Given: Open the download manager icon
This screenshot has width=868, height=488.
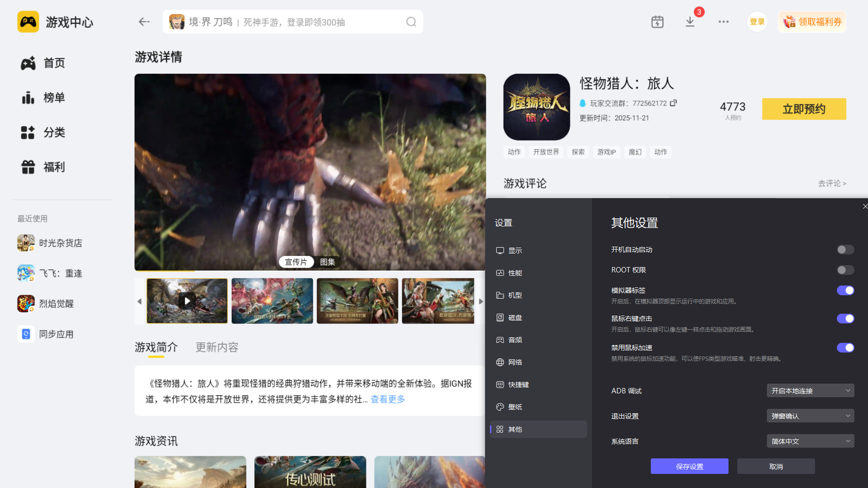Looking at the screenshot, I should point(690,21).
